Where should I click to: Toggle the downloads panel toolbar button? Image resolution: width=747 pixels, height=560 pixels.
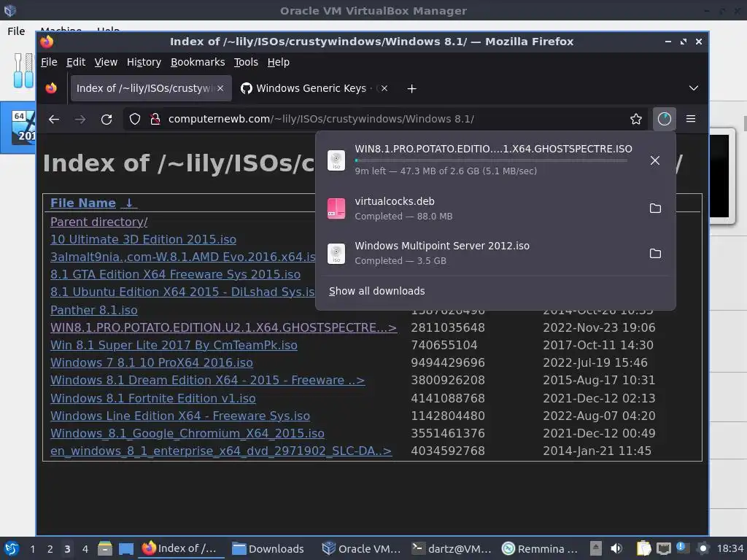tap(664, 119)
